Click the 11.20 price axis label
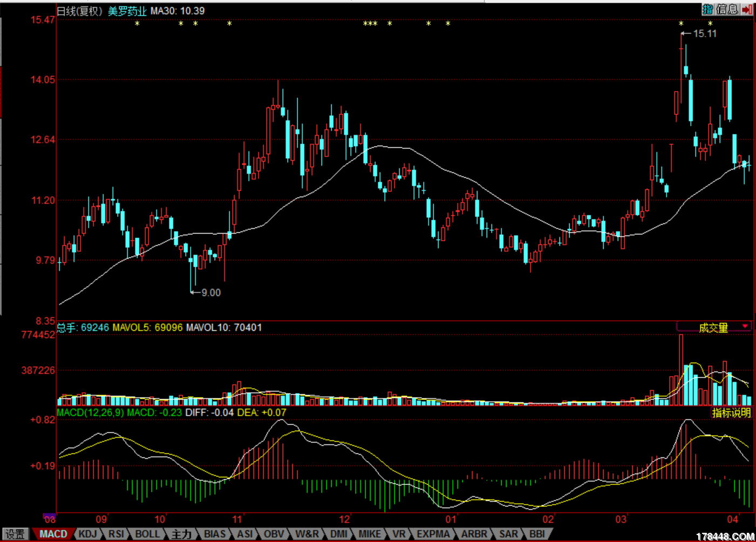 (43, 200)
